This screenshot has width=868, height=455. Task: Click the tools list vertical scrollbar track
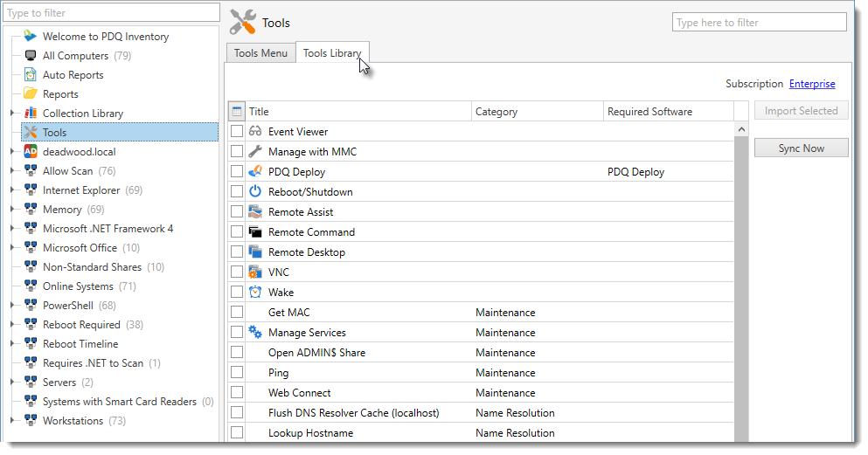(741, 287)
